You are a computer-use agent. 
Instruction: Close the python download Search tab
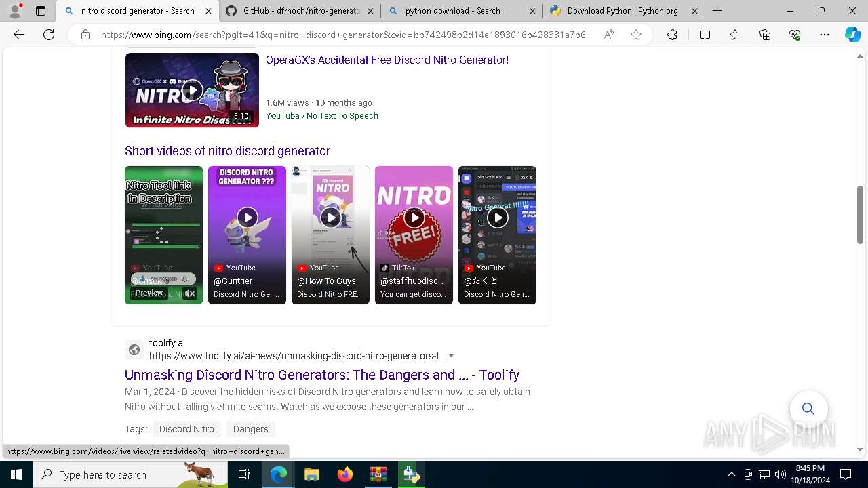[x=532, y=11]
